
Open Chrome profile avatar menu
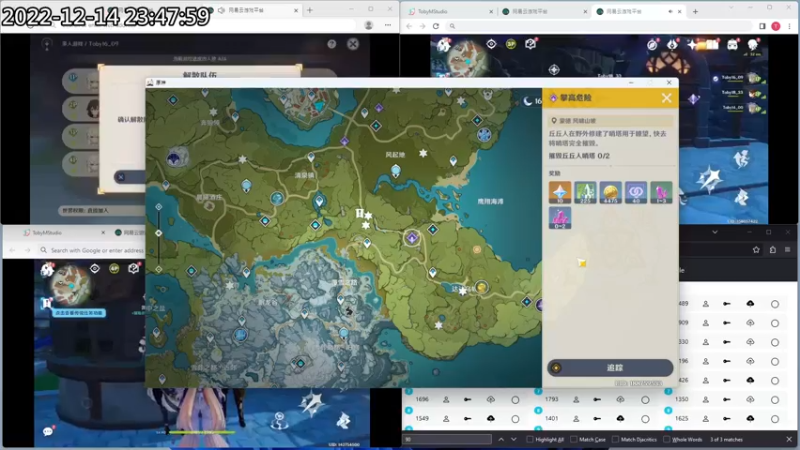(776, 26)
